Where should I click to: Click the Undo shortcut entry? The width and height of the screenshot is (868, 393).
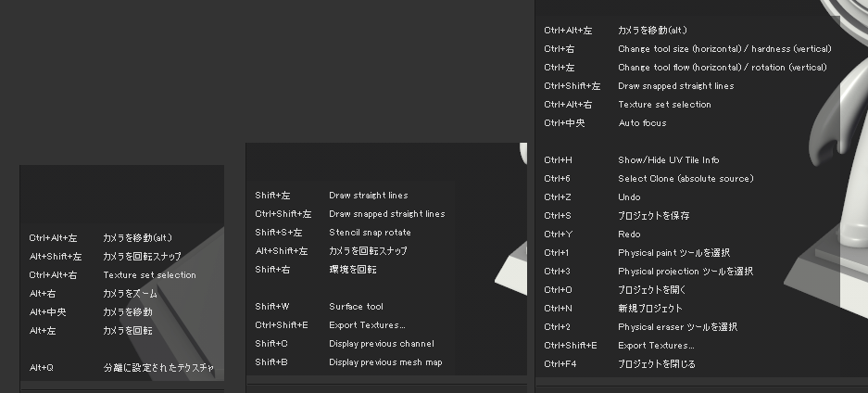pos(629,197)
